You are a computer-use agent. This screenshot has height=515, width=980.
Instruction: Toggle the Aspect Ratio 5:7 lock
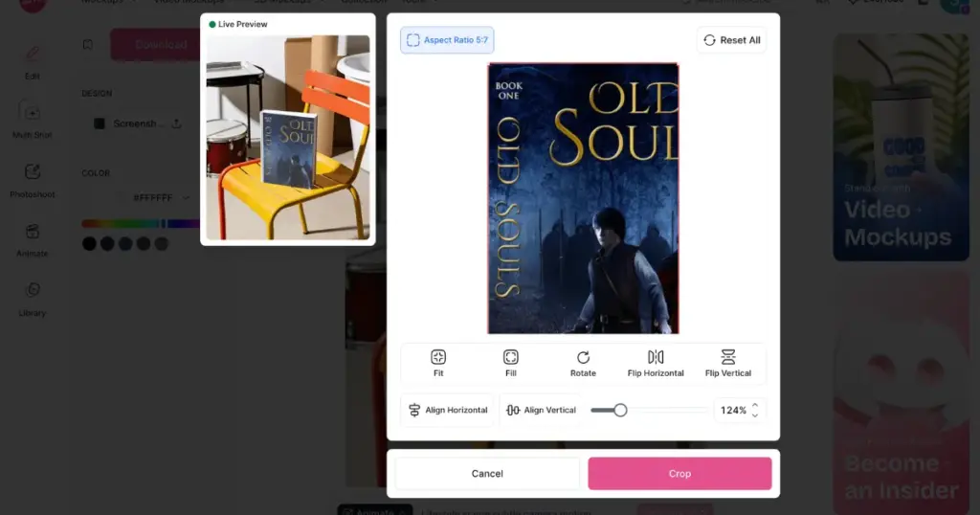(447, 40)
